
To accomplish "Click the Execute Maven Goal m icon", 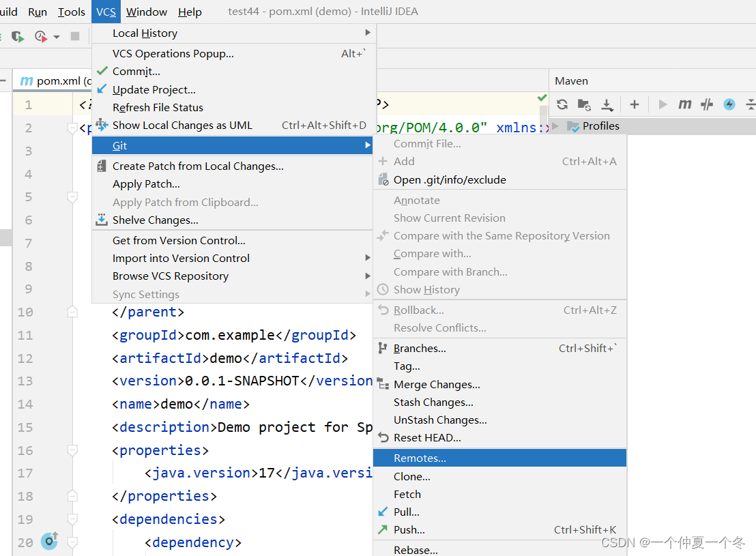I will pos(684,104).
